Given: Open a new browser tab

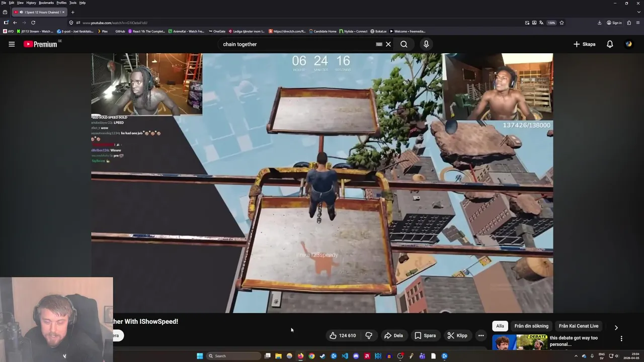Looking at the screenshot, I should point(72,12).
